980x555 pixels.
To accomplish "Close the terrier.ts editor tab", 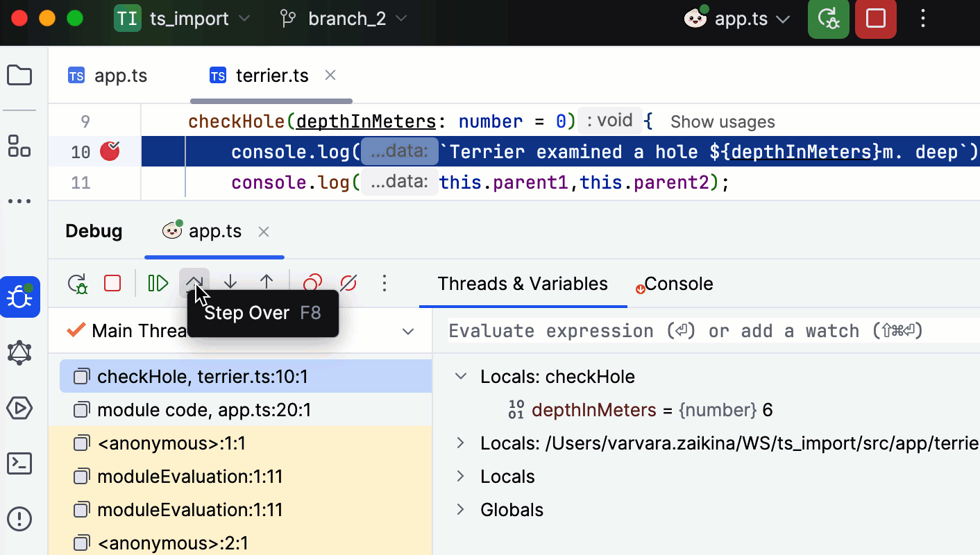I will point(330,75).
